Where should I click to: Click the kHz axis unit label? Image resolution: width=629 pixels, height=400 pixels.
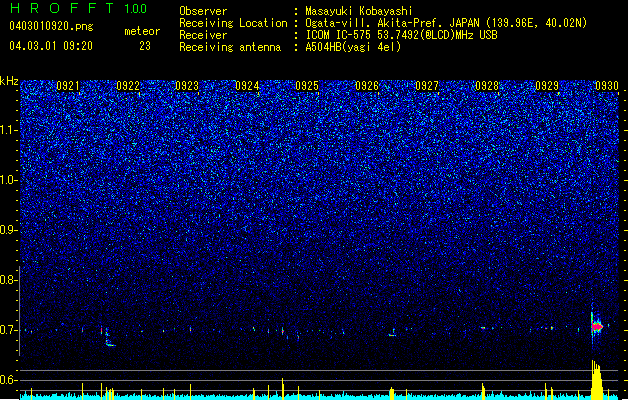(9, 81)
